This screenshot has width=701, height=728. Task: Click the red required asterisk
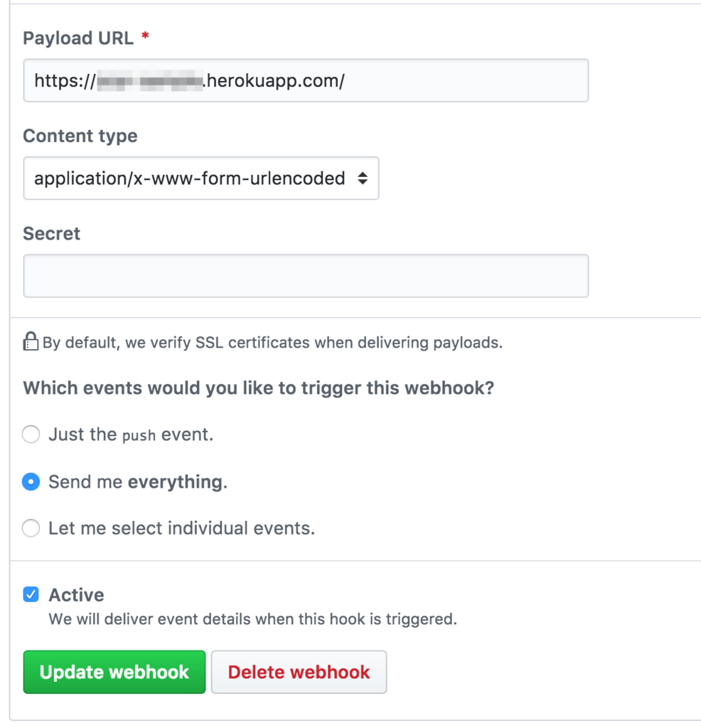click(x=145, y=38)
